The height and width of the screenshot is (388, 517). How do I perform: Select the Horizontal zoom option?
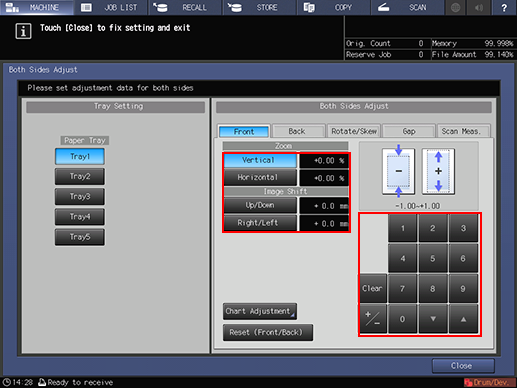[x=260, y=177]
